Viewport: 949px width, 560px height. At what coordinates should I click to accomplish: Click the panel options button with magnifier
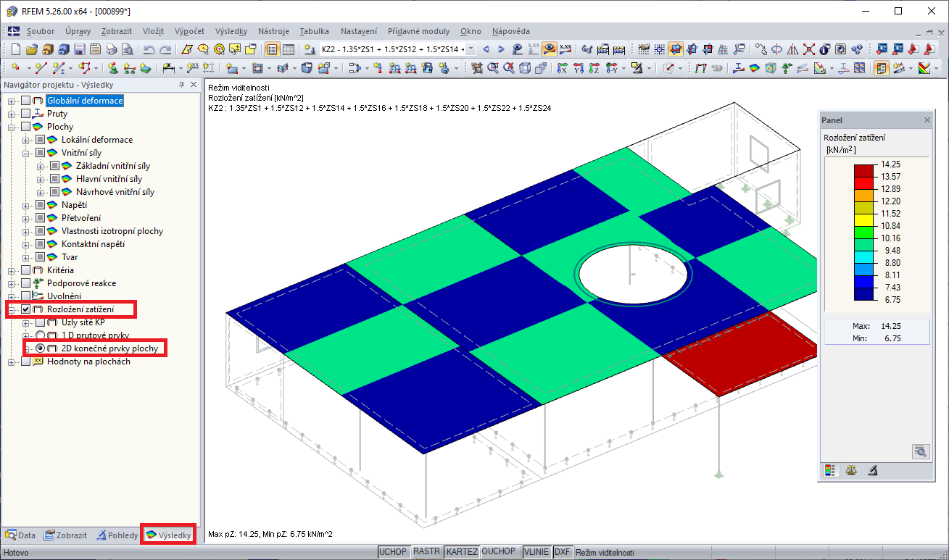click(x=920, y=451)
